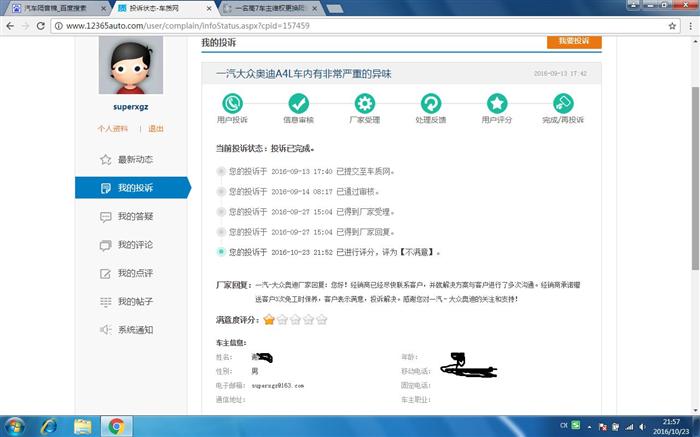Screen dimensions: 700x437
Task: Click the 退出 logout link
Action: pyautogui.click(x=156, y=129)
